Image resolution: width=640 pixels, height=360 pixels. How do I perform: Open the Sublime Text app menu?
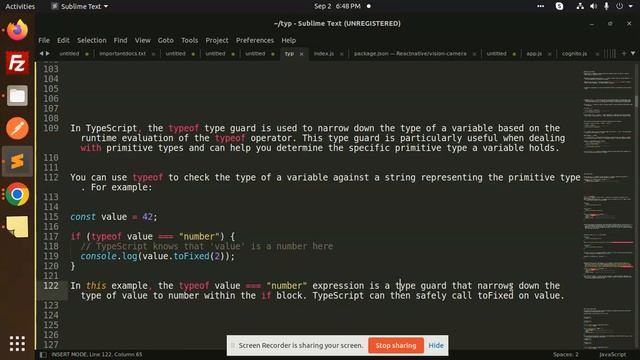click(80, 6)
